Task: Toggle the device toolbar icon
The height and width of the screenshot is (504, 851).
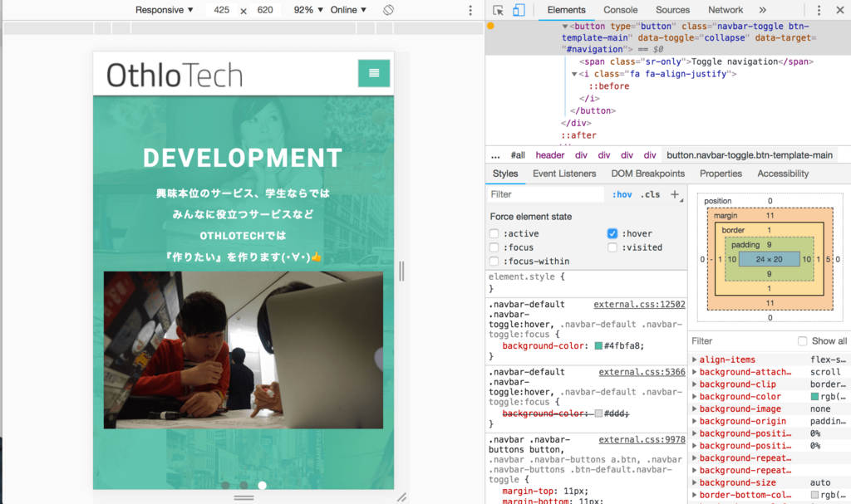Action: (519, 10)
